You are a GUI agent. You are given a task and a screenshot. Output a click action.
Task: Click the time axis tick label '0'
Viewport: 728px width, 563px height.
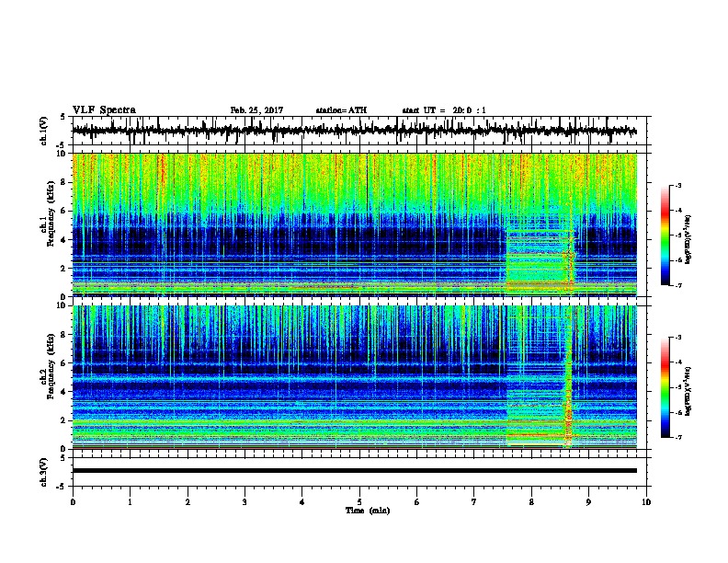73,502
